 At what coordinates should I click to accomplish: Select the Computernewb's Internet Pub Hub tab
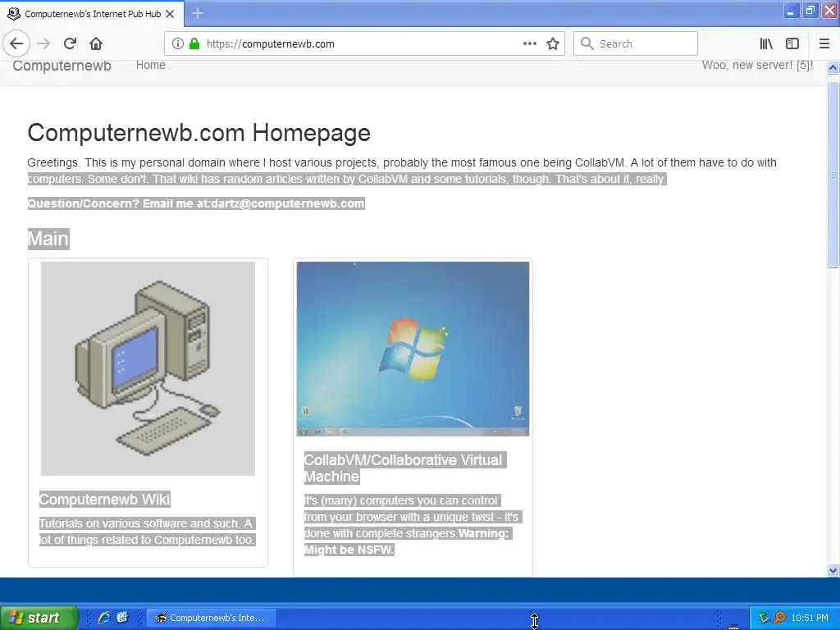coord(92,14)
